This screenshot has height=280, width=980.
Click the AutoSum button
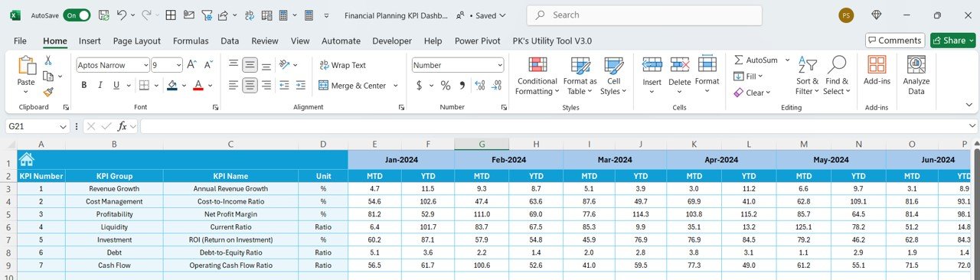pyautogui.click(x=756, y=60)
